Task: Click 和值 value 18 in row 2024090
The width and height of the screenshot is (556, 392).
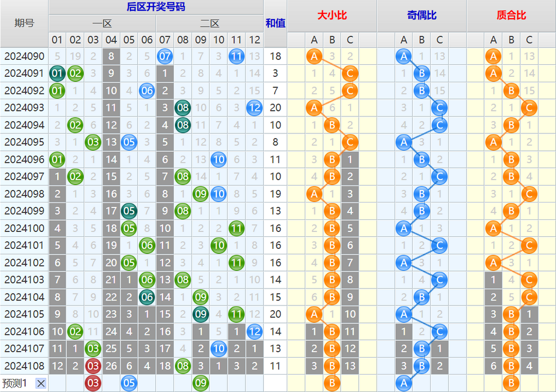Action: pyautogui.click(x=275, y=56)
